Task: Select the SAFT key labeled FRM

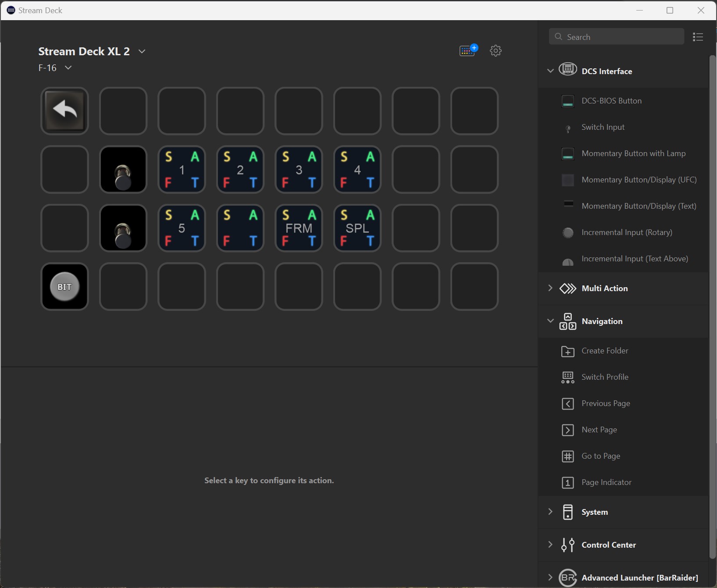Action: [x=299, y=228]
